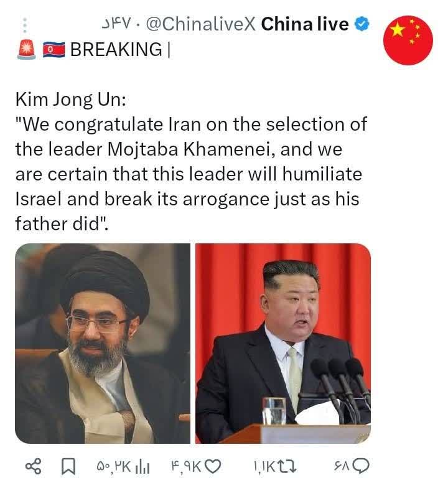The height and width of the screenshot is (483, 448).
Task: Click the North Korea flag emoji
Action: point(54,50)
